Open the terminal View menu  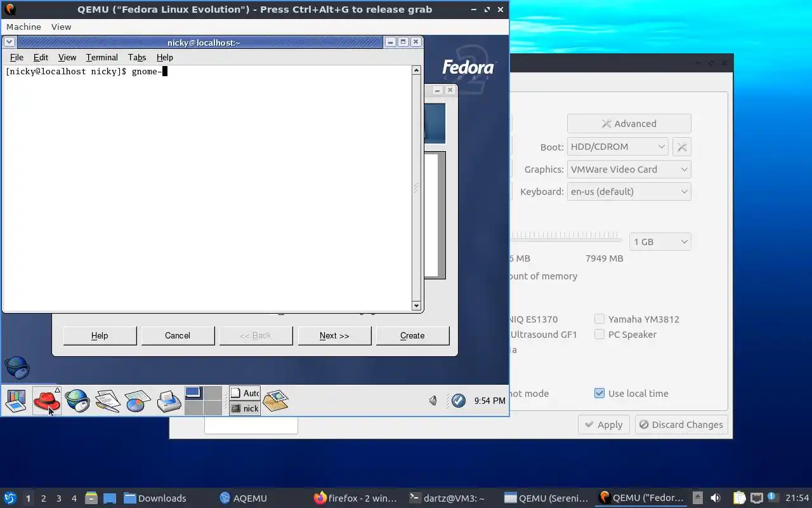click(x=67, y=57)
